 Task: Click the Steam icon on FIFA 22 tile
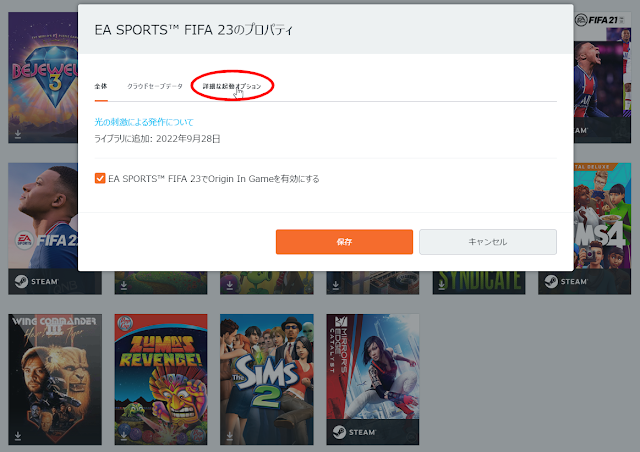click(x=21, y=281)
